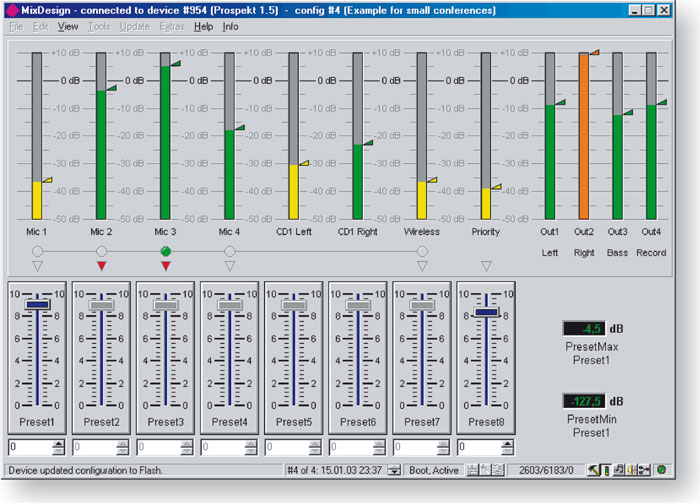Click the music note icon in status bar

click(620, 469)
